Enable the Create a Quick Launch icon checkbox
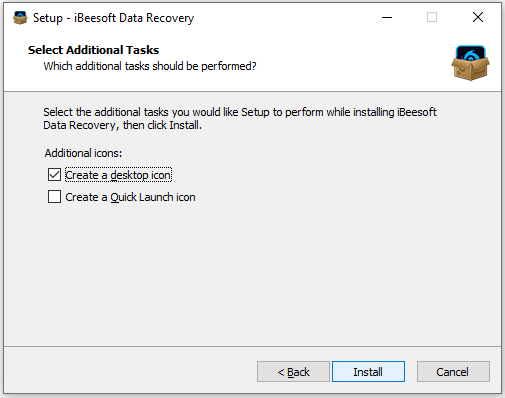 [x=54, y=197]
